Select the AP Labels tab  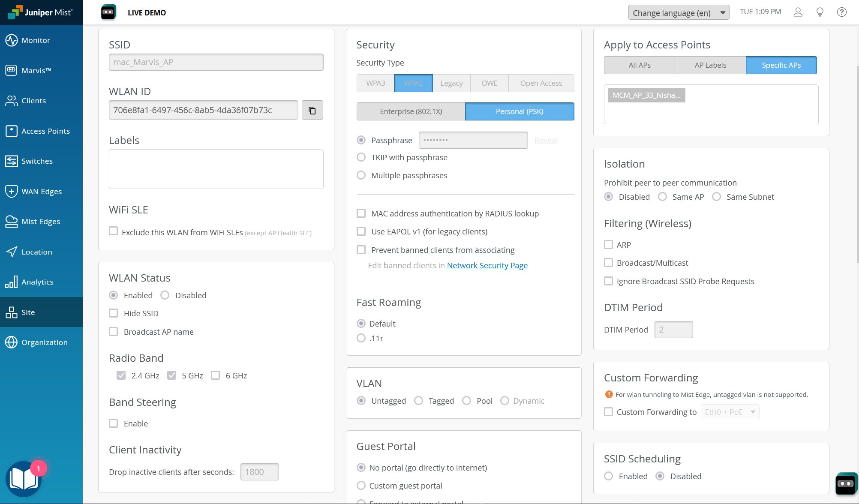(x=710, y=64)
